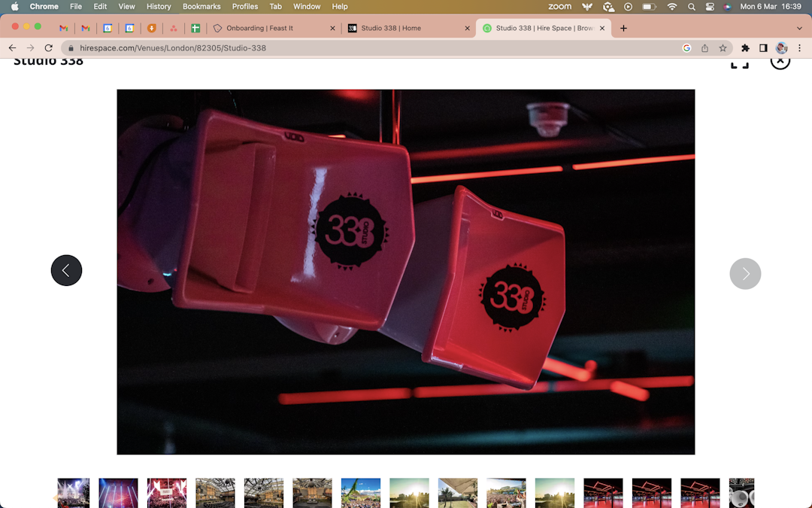Close the Studio 338 photo gallery
The height and width of the screenshot is (508, 812).
780,62
